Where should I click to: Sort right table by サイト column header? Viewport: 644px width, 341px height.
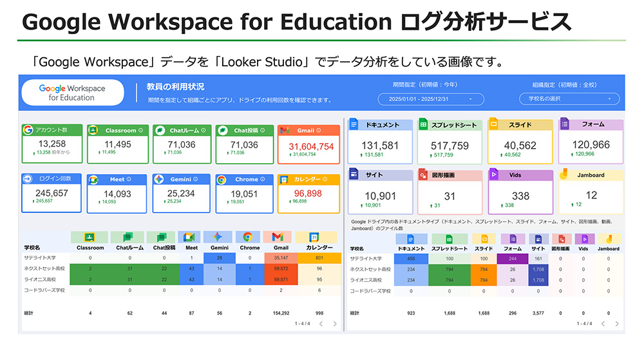[x=538, y=248]
